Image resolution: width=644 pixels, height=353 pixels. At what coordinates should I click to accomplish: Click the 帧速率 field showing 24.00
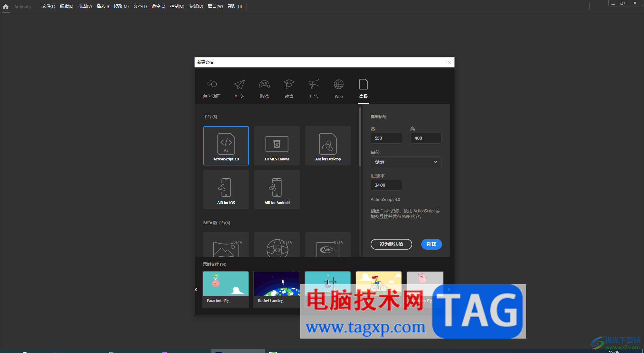click(386, 185)
